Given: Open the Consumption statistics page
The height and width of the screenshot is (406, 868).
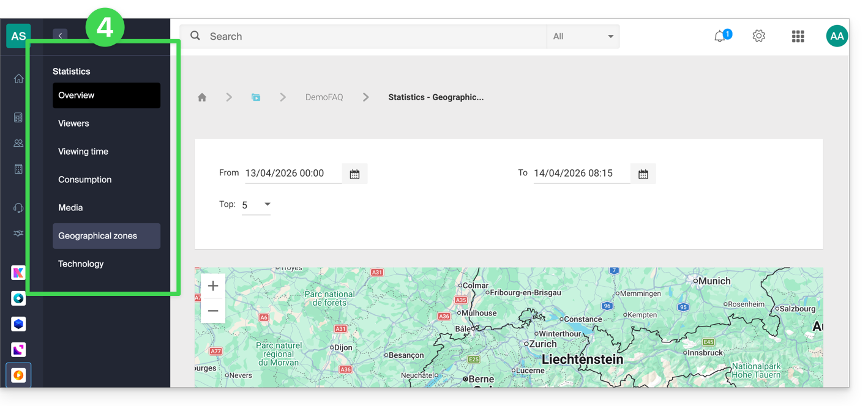Looking at the screenshot, I should pos(85,180).
